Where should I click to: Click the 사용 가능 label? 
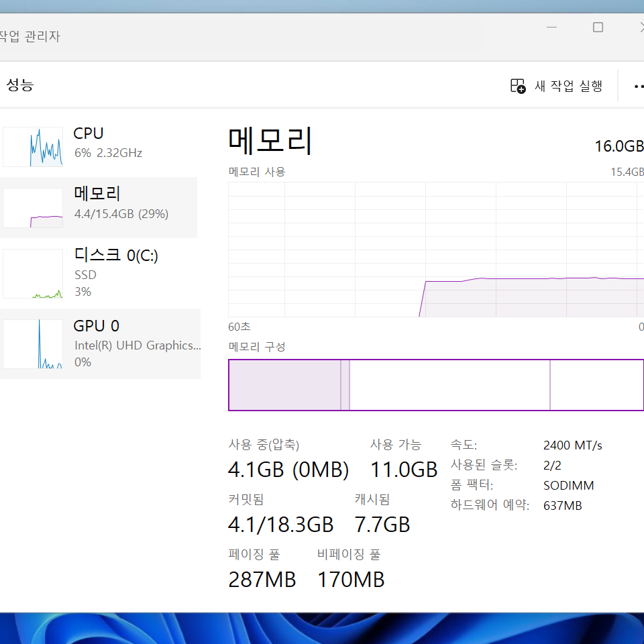point(396,444)
